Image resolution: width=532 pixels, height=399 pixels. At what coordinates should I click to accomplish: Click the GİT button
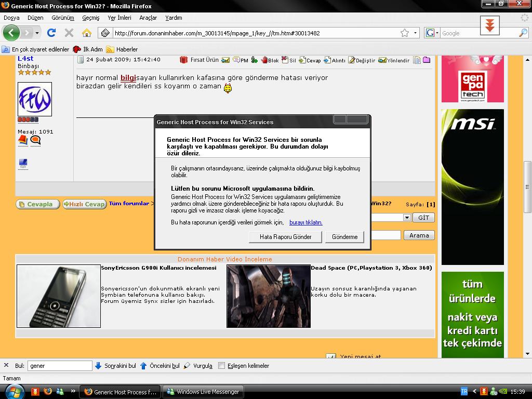423,218
